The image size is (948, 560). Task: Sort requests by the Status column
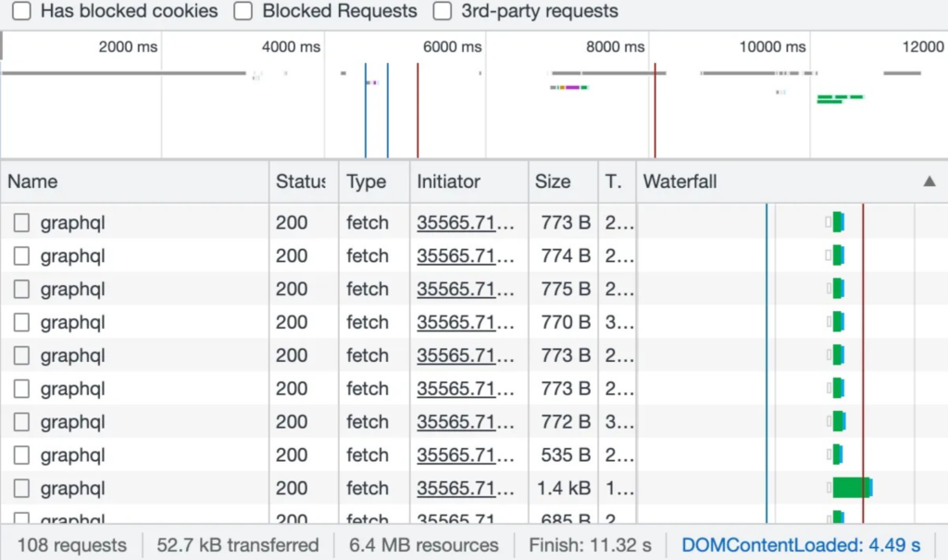(x=302, y=181)
